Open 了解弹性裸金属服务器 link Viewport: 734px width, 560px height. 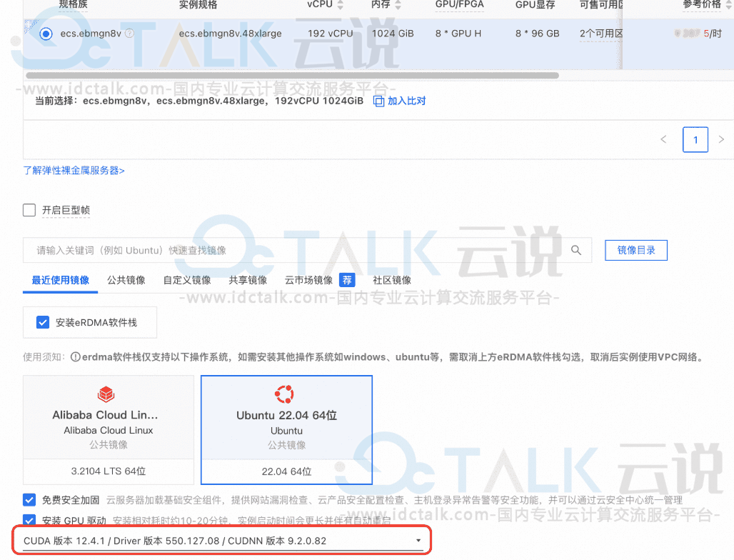click(x=74, y=171)
